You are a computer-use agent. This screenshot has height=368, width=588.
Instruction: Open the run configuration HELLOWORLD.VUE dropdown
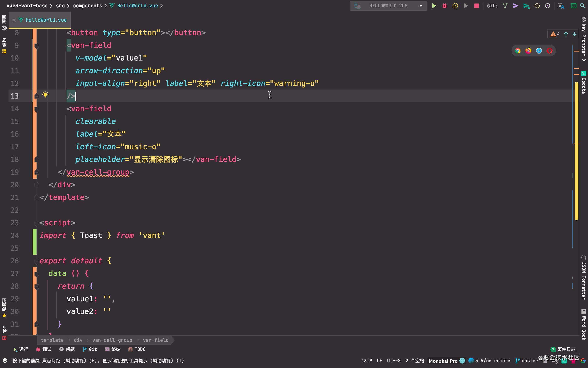(x=388, y=6)
